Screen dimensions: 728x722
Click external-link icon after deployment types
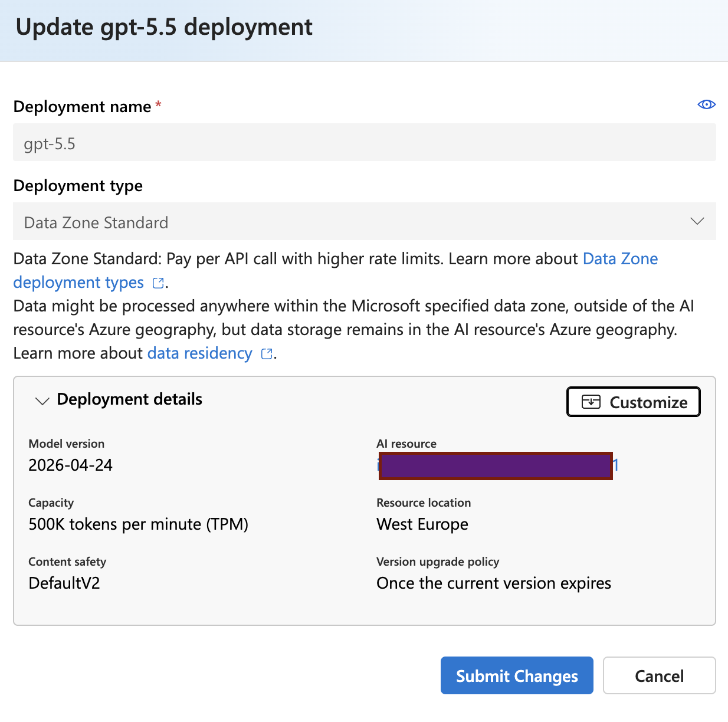[x=158, y=283]
